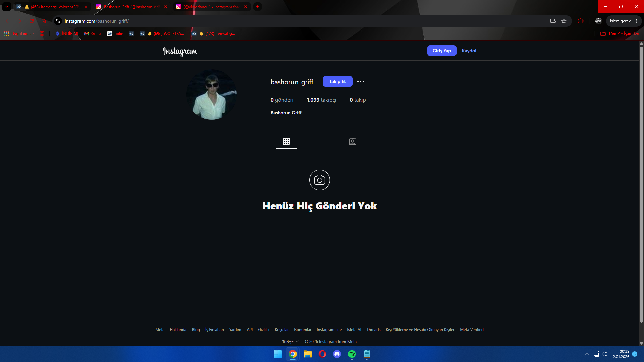Go back in browser history

(x=7, y=21)
